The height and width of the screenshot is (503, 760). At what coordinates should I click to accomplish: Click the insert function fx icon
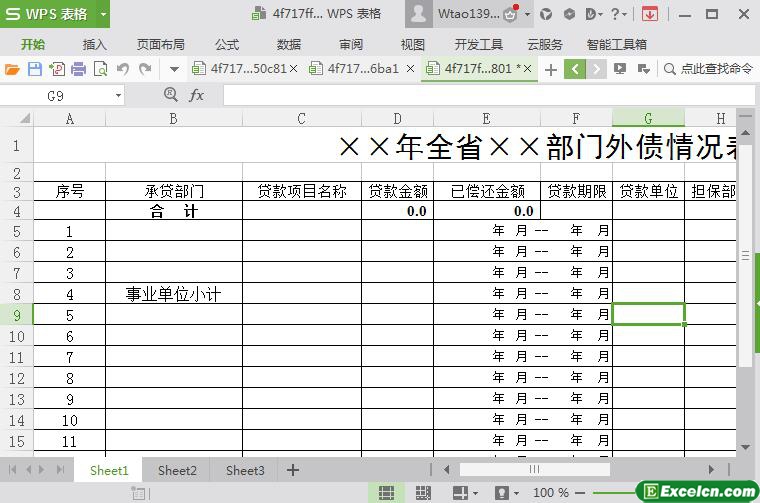tap(196, 95)
